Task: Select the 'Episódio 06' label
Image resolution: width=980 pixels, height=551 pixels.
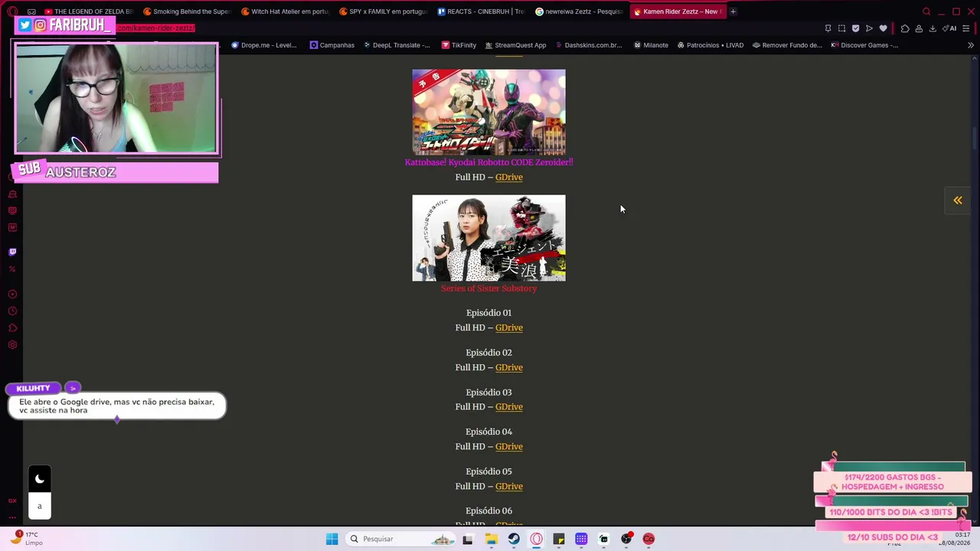Action: pyautogui.click(x=488, y=511)
